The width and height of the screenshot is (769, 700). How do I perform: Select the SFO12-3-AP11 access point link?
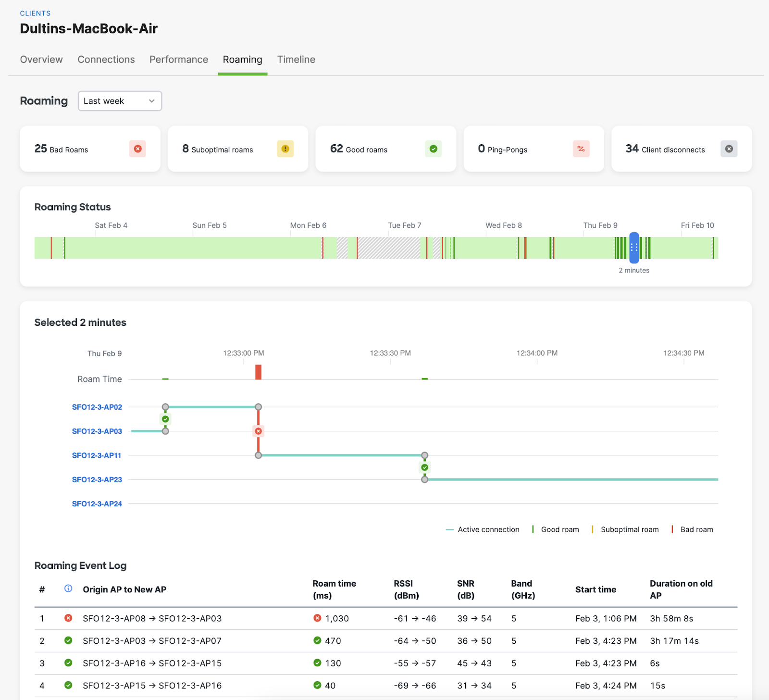97,455
